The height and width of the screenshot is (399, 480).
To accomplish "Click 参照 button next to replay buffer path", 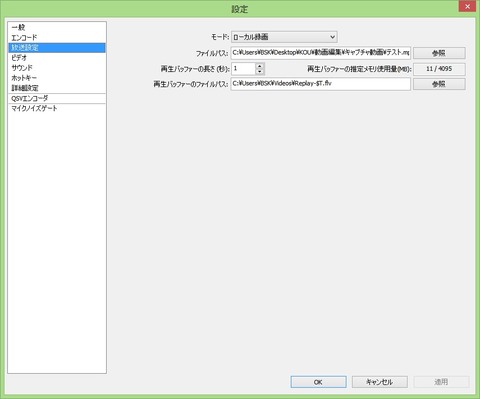I will coord(439,84).
